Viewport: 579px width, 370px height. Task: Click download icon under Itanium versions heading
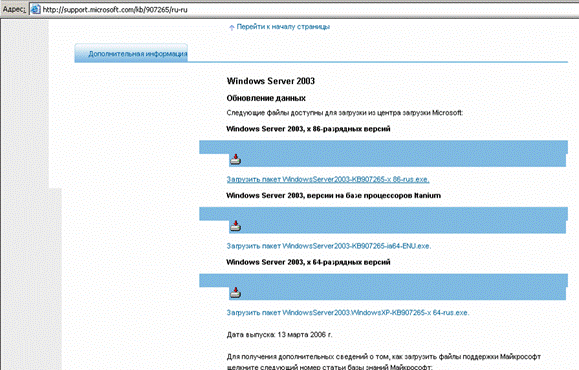[236, 226]
